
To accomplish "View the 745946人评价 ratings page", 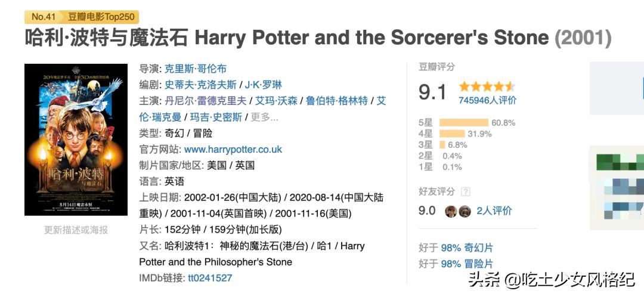I will pyautogui.click(x=487, y=100).
